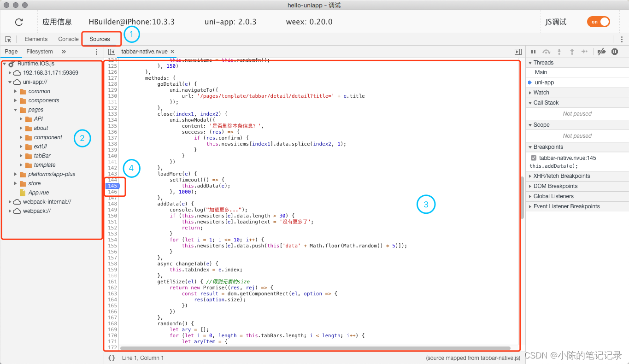
Task: Select the Filesystem navigator tab
Action: click(40, 52)
